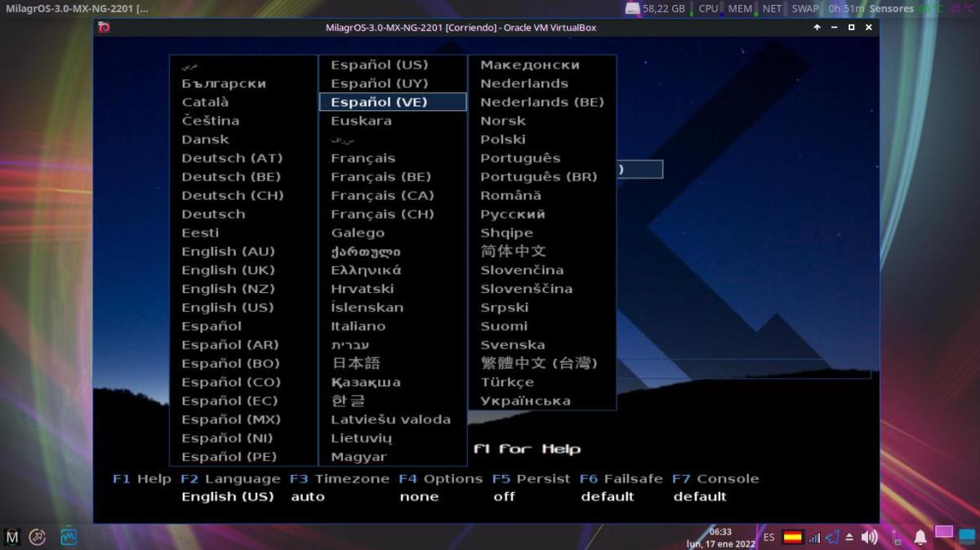Toggle the F5 Persist option
The image size is (980, 550).
pos(531,479)
